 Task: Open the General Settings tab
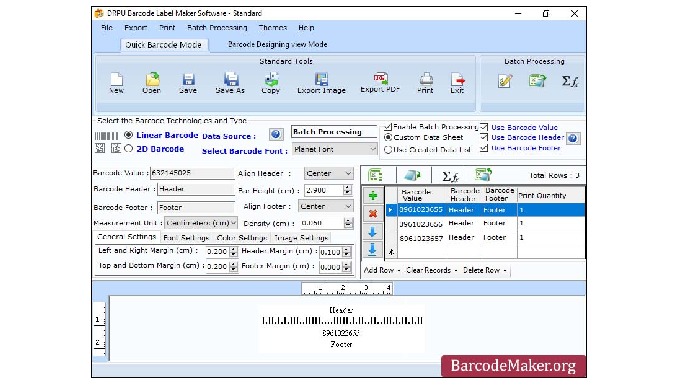126,237
